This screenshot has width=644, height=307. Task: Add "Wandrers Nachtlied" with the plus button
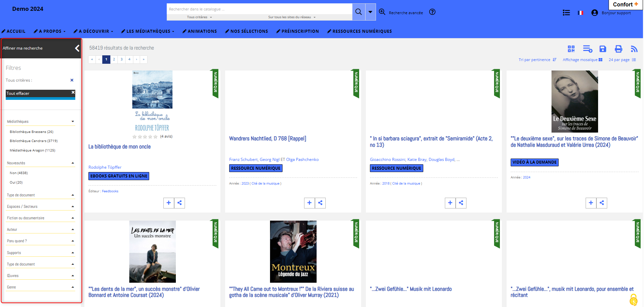coord(309,203)
